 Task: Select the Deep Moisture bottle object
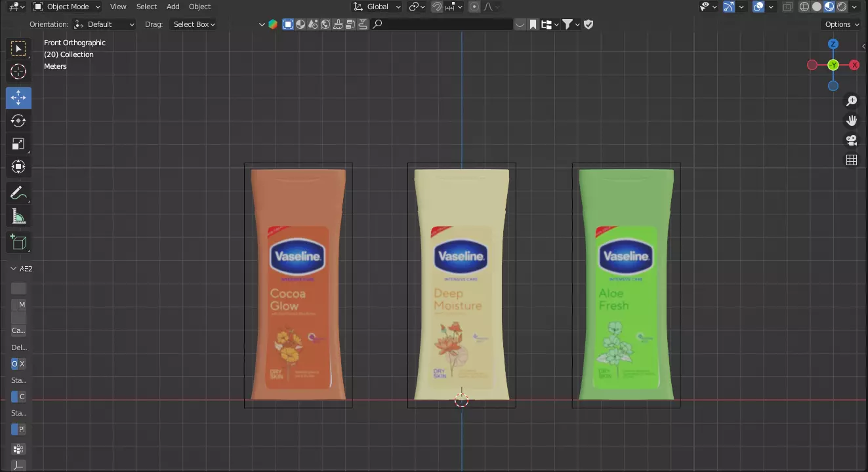(x=461, y=285)
